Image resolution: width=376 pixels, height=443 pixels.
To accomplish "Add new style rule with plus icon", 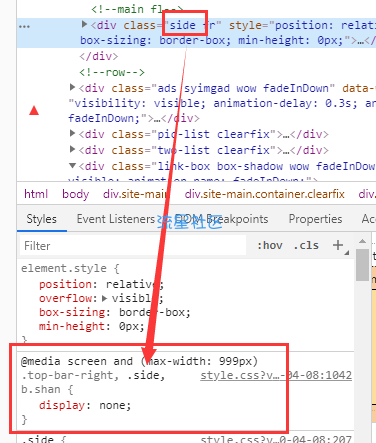I will pyautogui.click(x=338, y=245).
